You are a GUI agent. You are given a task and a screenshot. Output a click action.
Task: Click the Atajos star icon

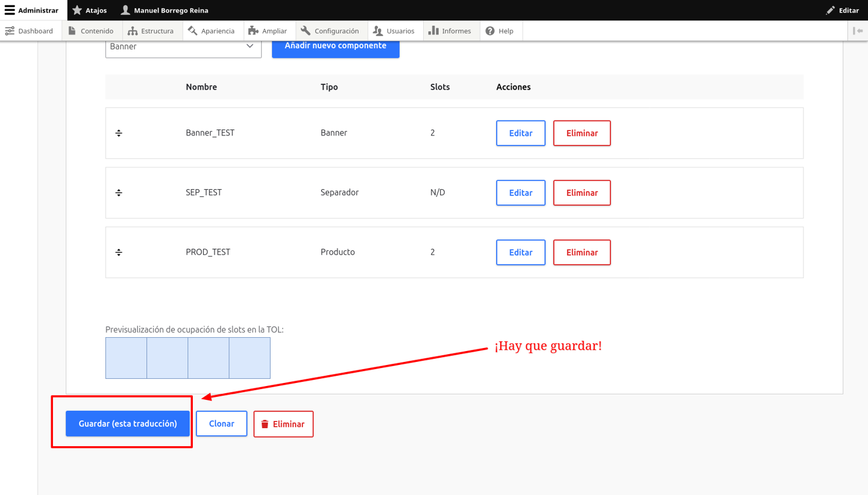[77, 10]
